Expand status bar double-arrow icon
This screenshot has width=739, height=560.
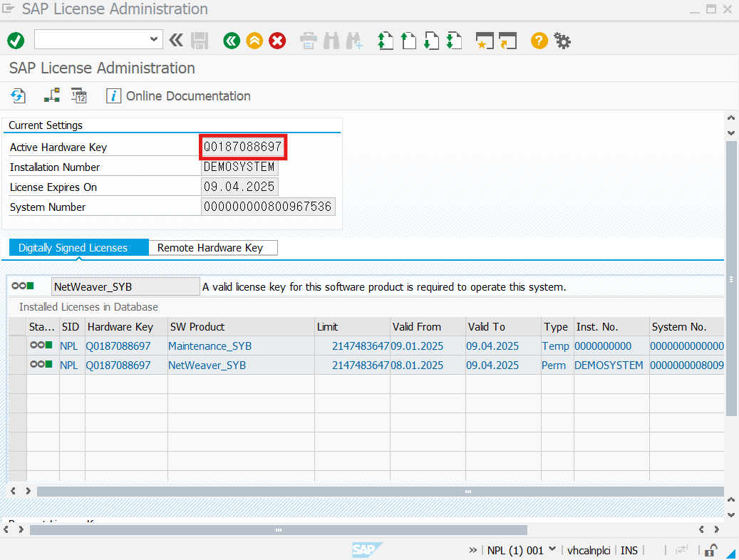tap(472, 550)
